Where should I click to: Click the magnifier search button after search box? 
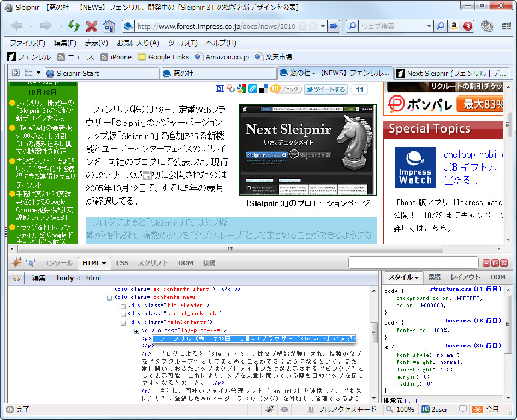441,26
